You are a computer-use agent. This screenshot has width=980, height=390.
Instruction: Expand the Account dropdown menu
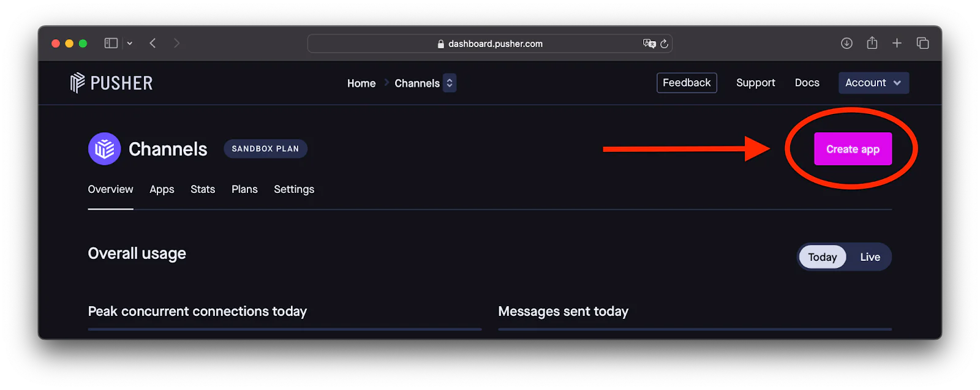pos(873,83)
